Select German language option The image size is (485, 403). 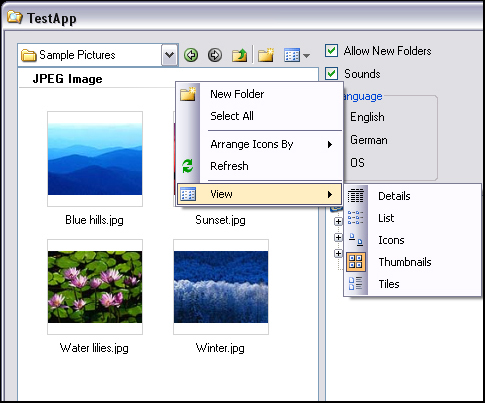[369, 140]
